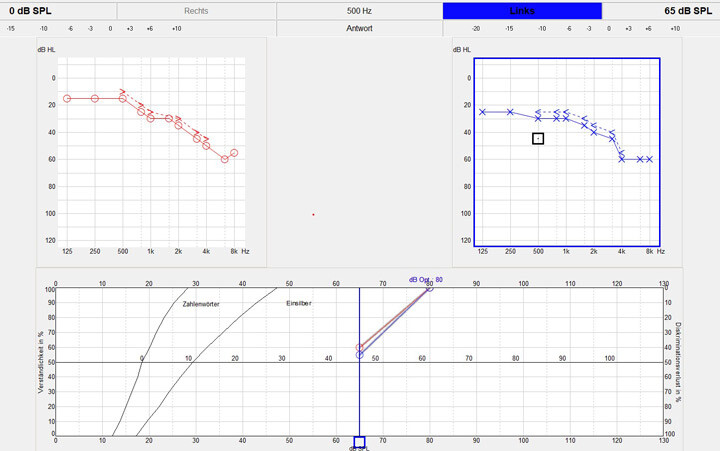Click the 500 Hz frequency display
The height and width of the screenshot is (451, 720).
[359, 10]
